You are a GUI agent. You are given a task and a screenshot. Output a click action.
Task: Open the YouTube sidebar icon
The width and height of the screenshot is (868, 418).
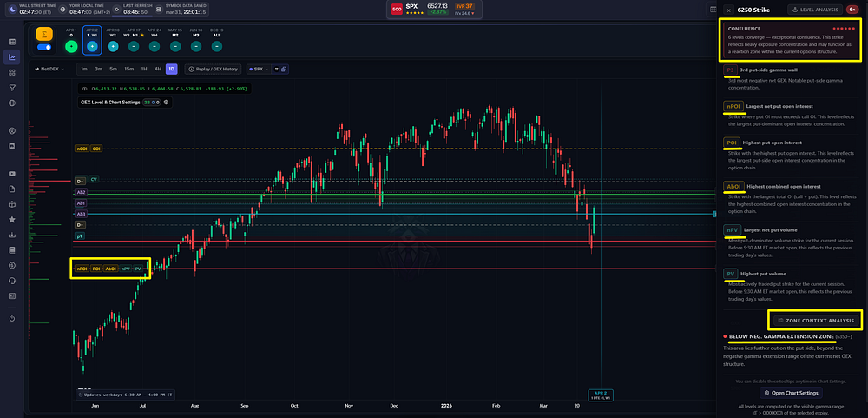pos(11,174)
